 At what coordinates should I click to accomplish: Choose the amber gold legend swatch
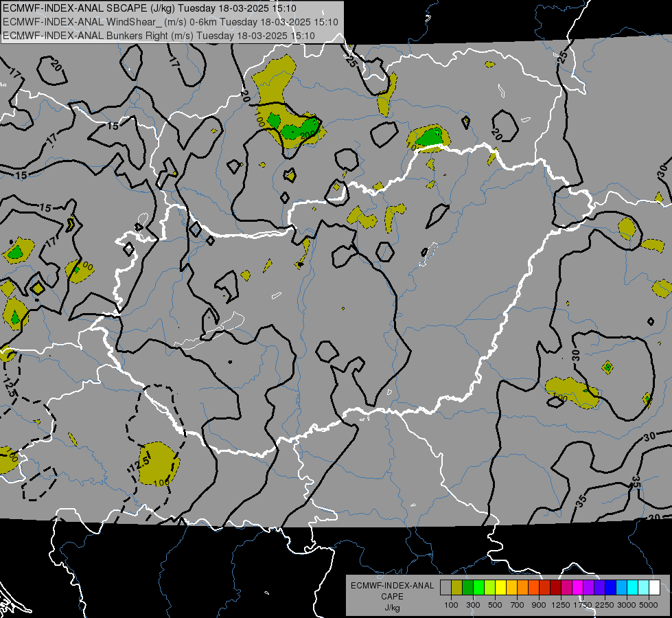(511, 587)
